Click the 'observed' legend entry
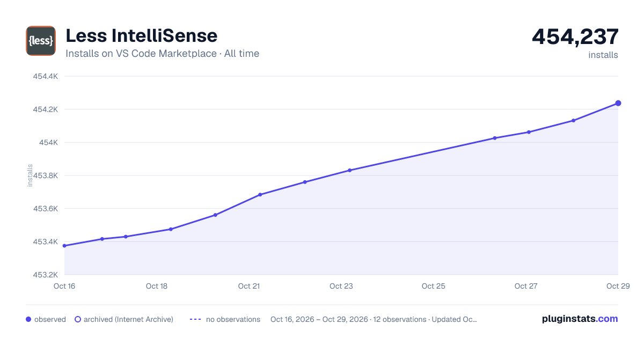The image size is (644, 338). coord(46,319)
